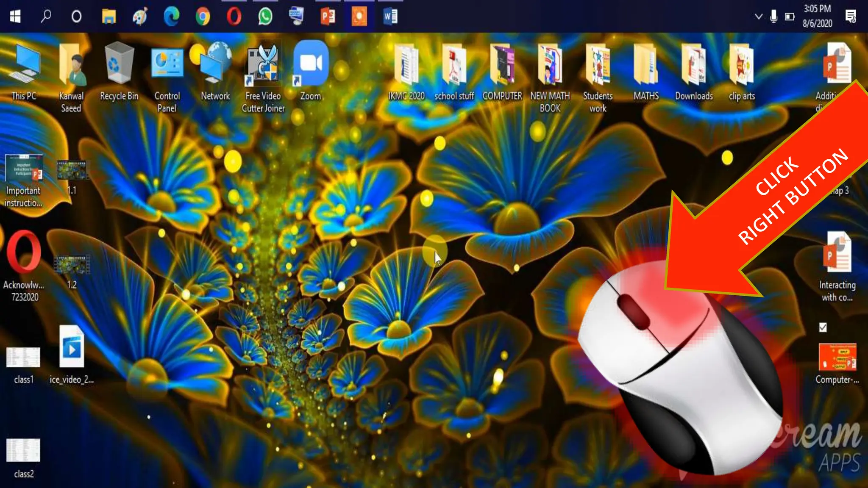Click the microphone icon in system tray
The width and height of the screenshot is (868, 488).
pyautogui.click(x=773, y=17)
